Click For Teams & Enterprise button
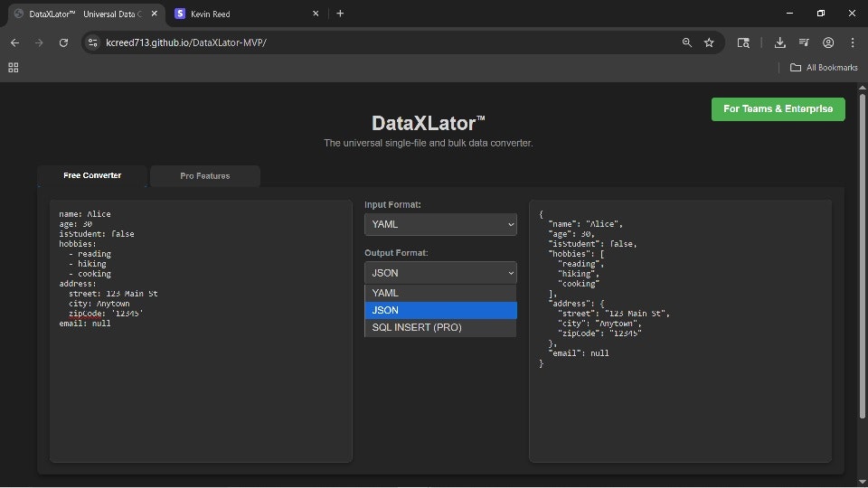This screenshot has width=868, height=488. 778,109
